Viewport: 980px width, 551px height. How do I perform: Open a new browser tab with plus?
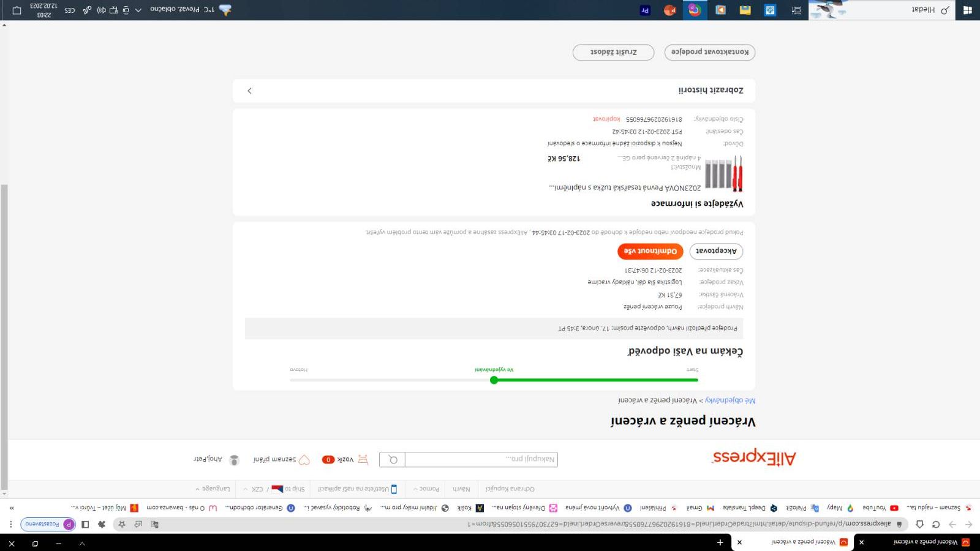point(720,542)
